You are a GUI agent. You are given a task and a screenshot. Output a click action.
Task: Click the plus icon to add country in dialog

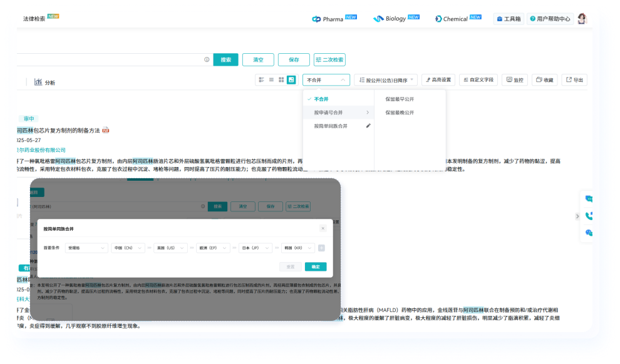coord(321,248)
